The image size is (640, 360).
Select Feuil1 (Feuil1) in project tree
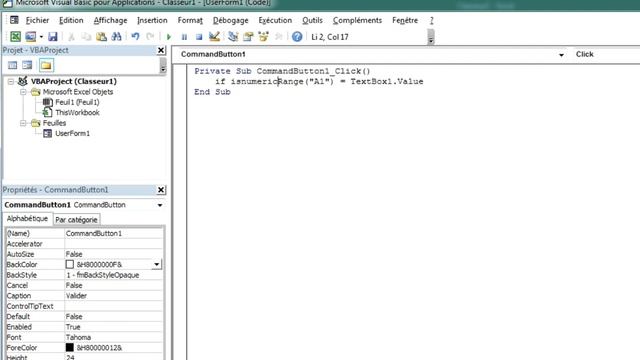click(x=77, y=102)
